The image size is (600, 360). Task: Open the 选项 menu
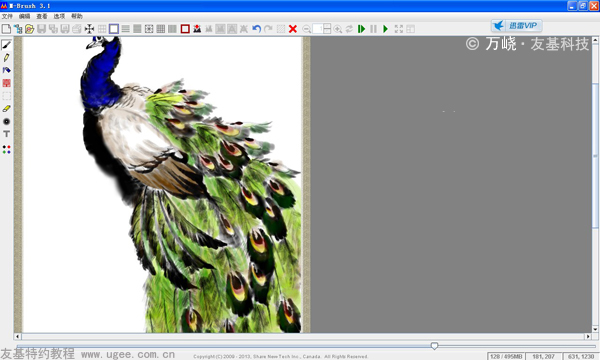pos(59,16)
